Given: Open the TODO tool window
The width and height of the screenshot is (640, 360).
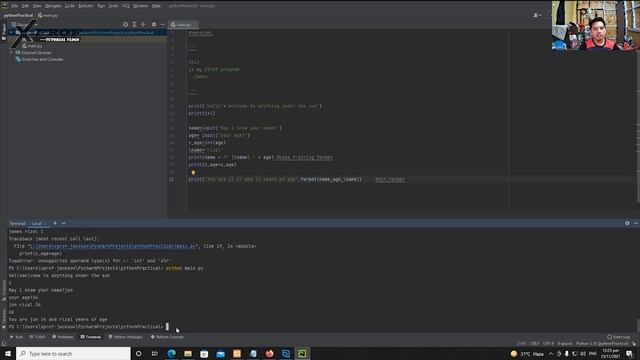Looking at the screenshot, I should tap(38, 337).
